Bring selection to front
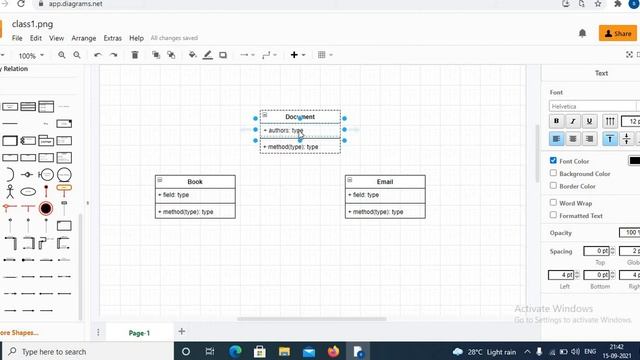This screenshot has height=360, width=640. click(x=156, y=55)
